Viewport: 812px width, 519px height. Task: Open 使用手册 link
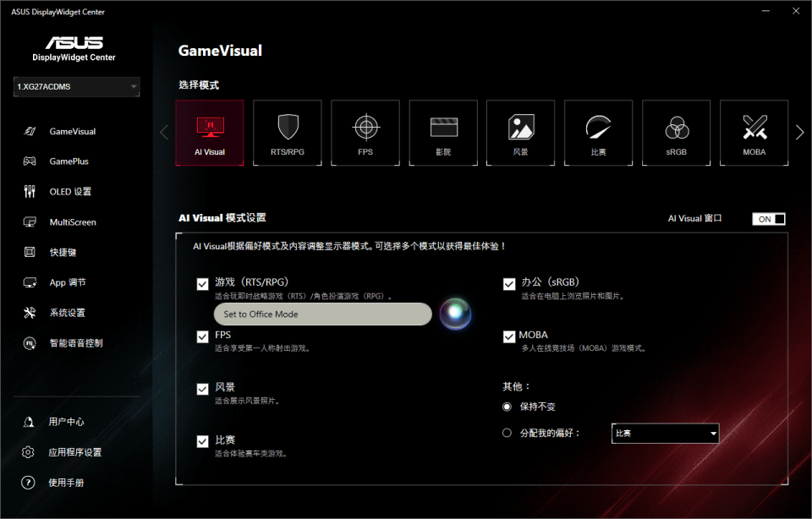[66, 483]
